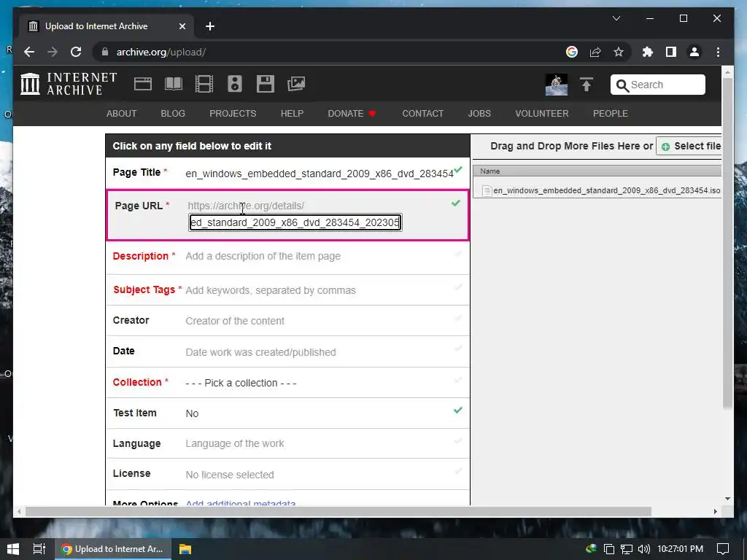This screenshot has width=747, height=560.
Task: Reload the page with the refresh icon
Action: coord(76,52)
